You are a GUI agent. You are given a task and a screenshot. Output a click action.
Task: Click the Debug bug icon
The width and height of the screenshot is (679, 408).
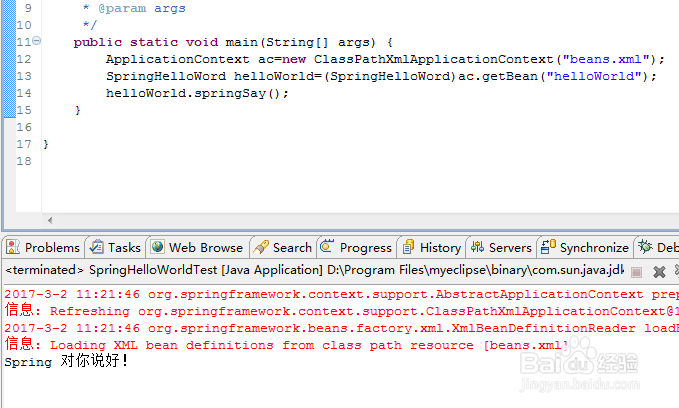(645, 246)
